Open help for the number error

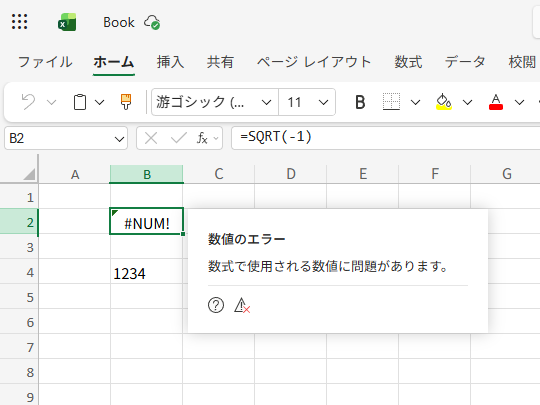216,305
